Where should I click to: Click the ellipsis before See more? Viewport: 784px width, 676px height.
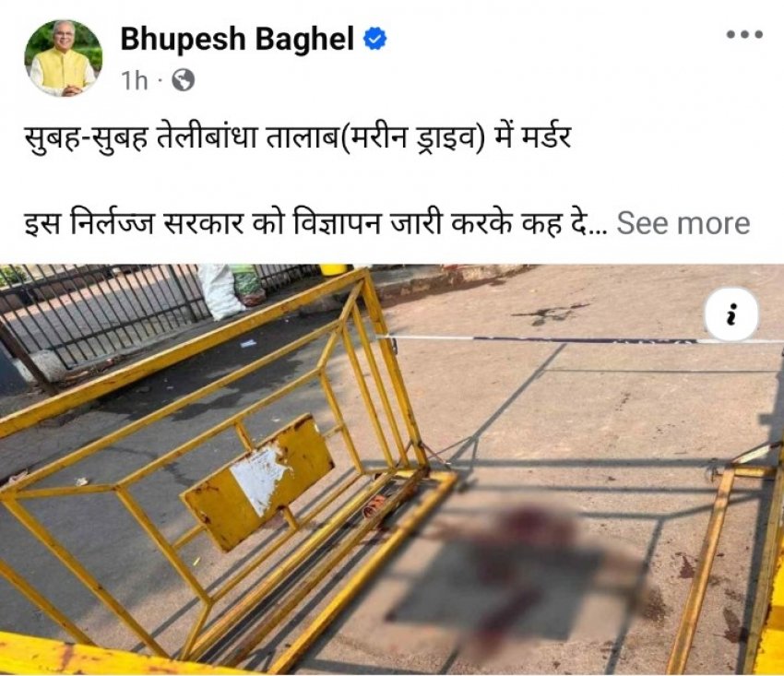[x=599, y=231]
